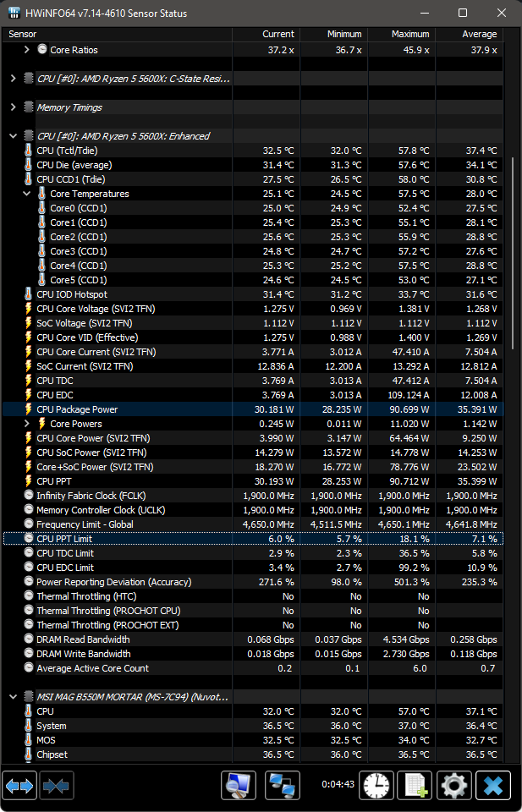The height and width of the screenshot is (812, 522).
Task: Click the expand columns arrows button
Action: tap(19, 786)
